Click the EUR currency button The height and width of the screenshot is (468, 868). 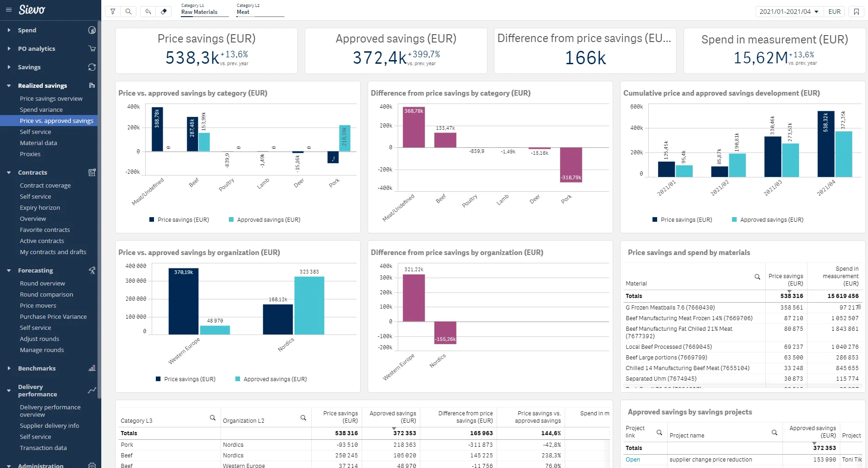834,12
